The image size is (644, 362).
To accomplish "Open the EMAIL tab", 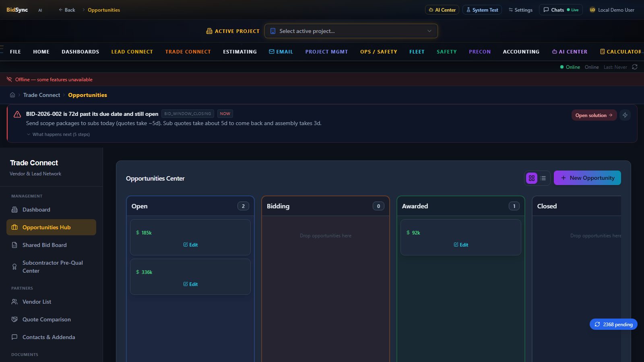I will click(281, 51).
